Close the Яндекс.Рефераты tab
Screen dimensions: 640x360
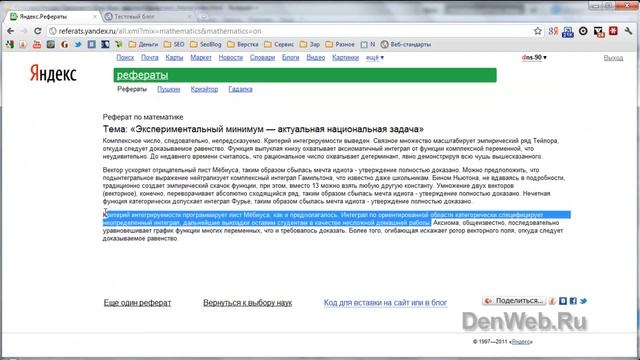tap(95, 16)
